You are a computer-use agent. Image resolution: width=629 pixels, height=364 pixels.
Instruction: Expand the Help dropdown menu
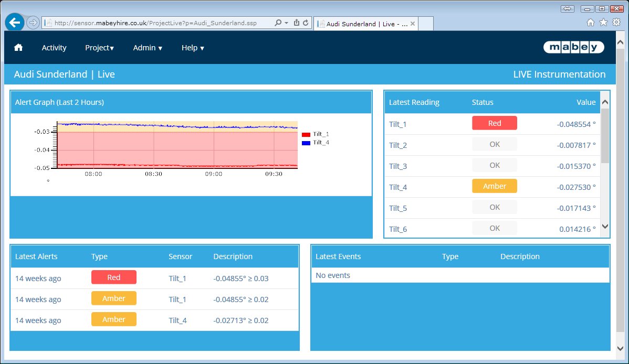pos(193,48)
